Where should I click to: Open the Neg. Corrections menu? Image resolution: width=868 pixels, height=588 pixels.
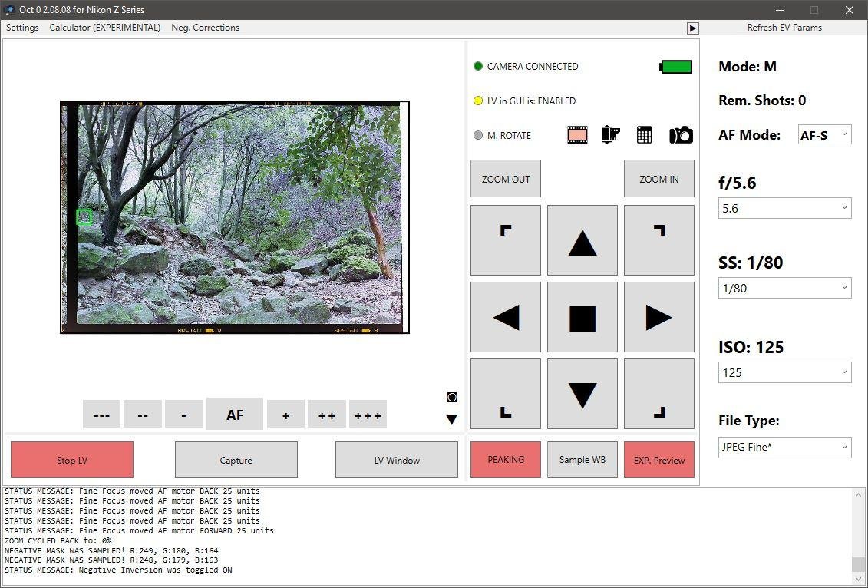[x=206, y=28]
